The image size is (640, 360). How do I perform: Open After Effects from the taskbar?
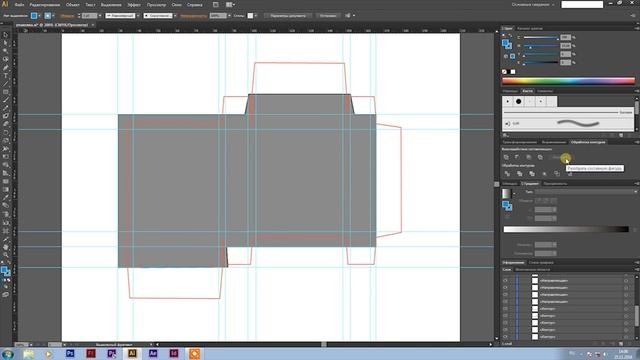click(x=153, y=353)
